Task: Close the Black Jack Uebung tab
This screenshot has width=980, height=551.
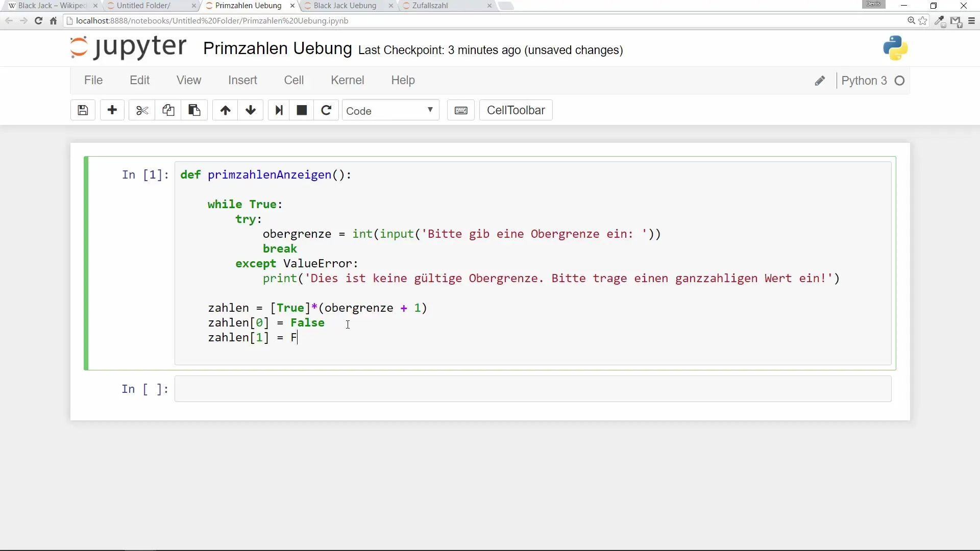Action: tap(391, 6)
